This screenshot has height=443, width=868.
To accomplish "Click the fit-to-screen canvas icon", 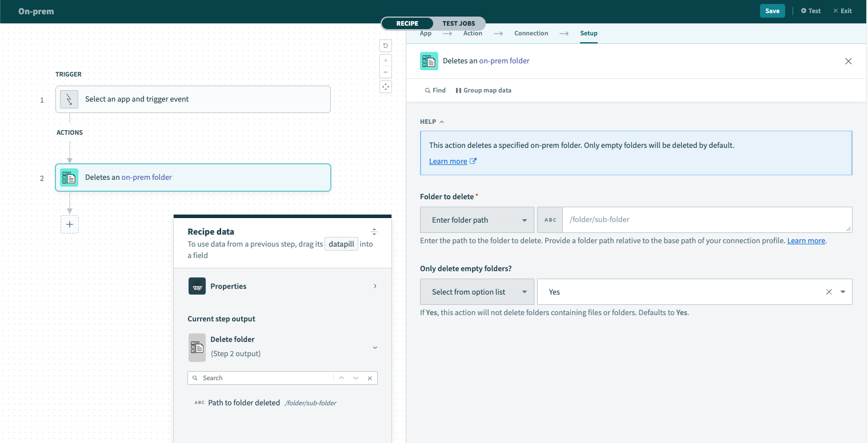I will pos(386,87).
